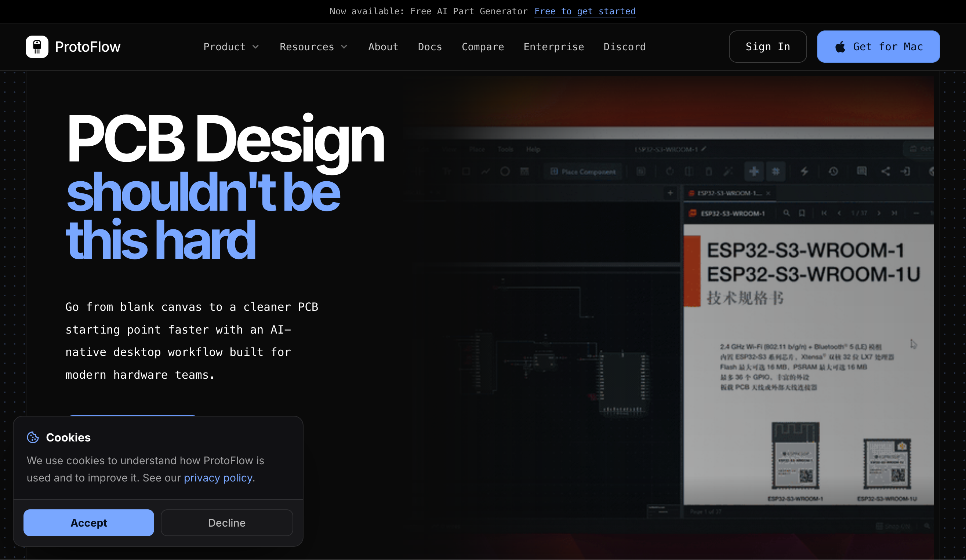Add a new tab with the plus icon

670,193
